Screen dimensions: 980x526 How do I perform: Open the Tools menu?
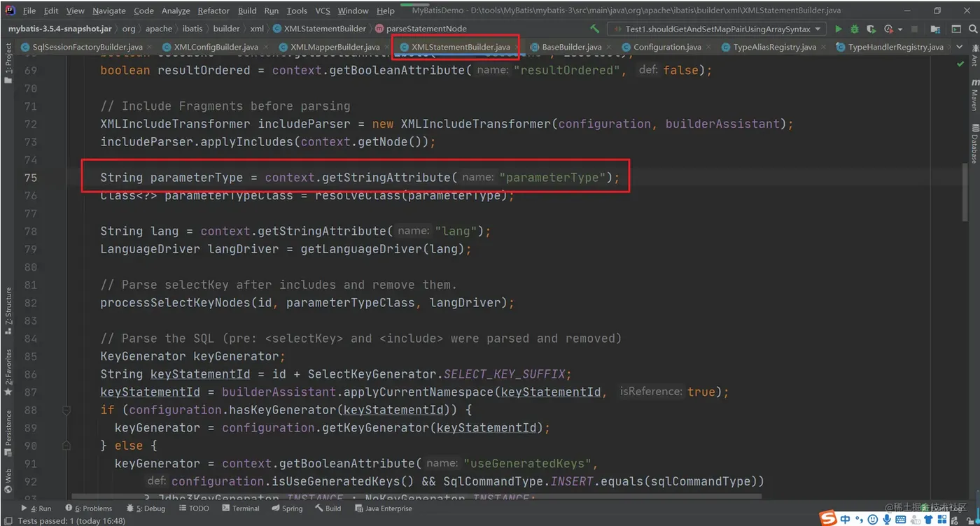[x=297, y=10]
